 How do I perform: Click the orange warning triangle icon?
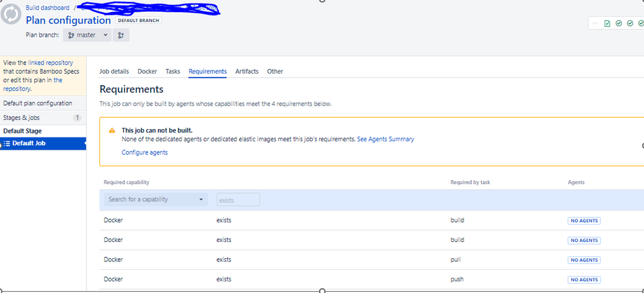click(x=112, y=130)
